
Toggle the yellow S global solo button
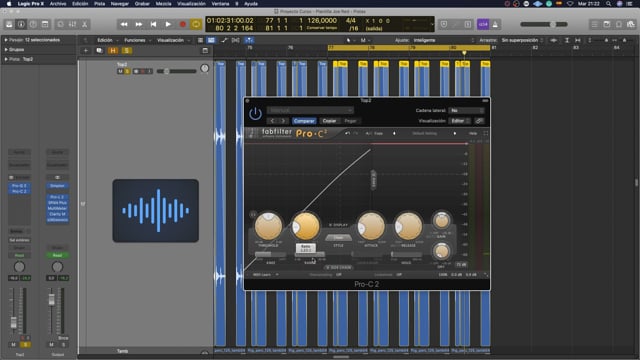click(x=127, y=51)
